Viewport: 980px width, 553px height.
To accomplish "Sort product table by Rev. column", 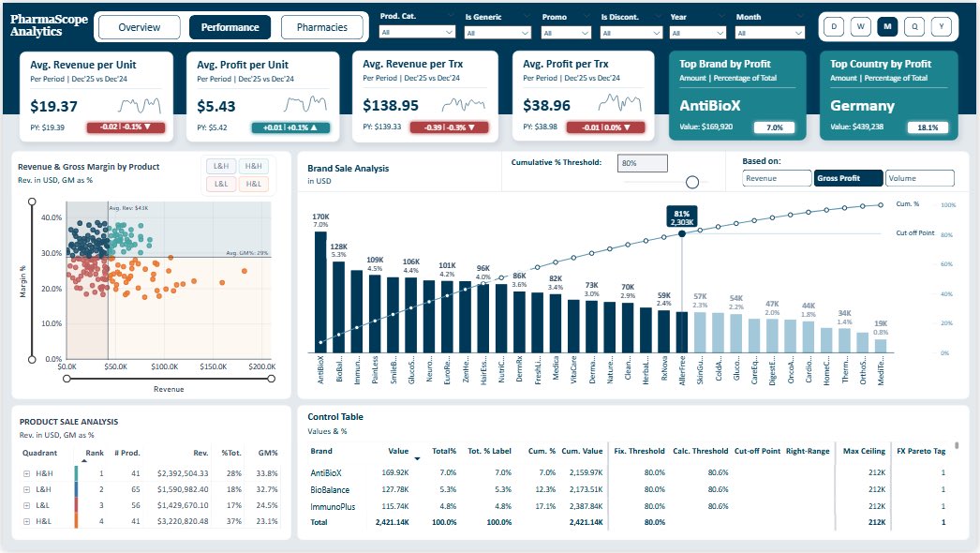I will (x=200, y=453).
